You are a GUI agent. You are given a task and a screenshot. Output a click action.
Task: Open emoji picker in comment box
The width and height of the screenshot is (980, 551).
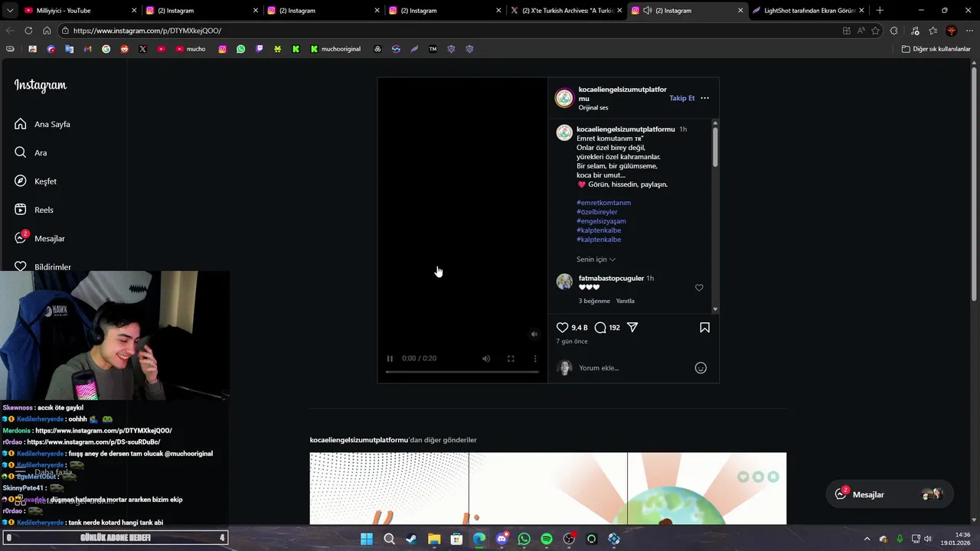pyautogui.click(x=701, y=368)
